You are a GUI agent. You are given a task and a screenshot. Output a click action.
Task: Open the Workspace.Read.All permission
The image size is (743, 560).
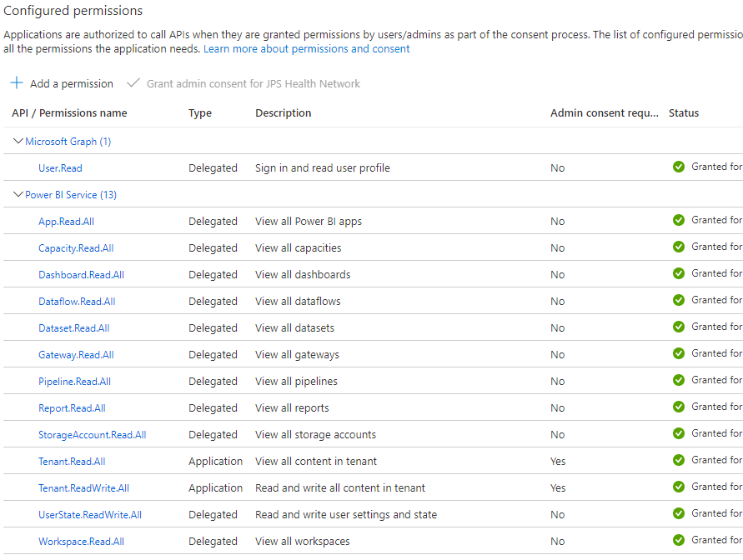(x=81, y=542)
